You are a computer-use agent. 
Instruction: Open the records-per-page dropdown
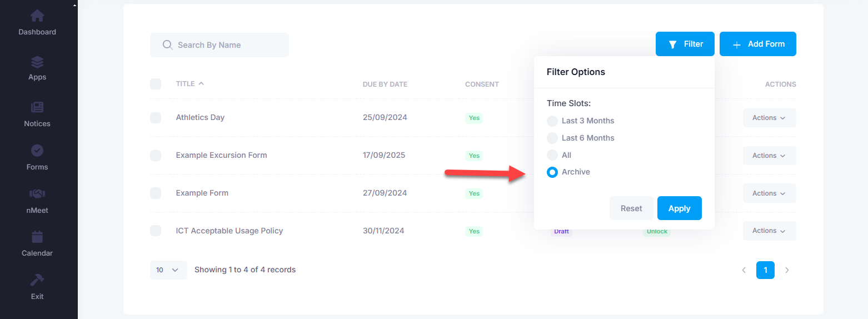pos(168,270)
